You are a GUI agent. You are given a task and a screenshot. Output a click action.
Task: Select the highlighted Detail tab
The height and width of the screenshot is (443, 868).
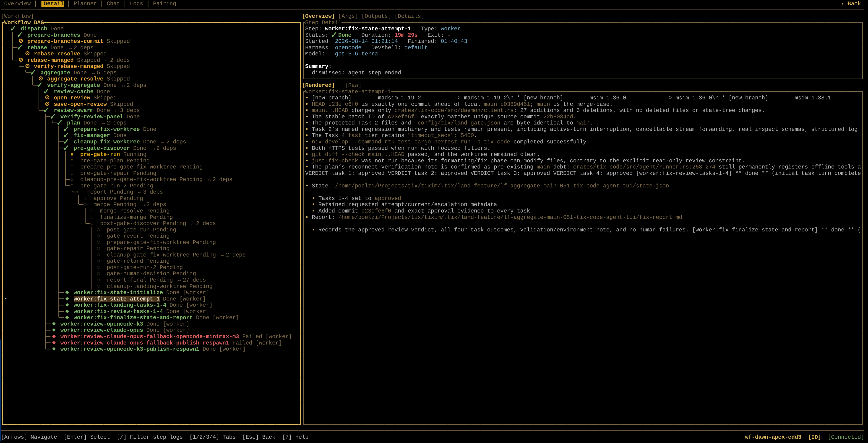(52, 4)
